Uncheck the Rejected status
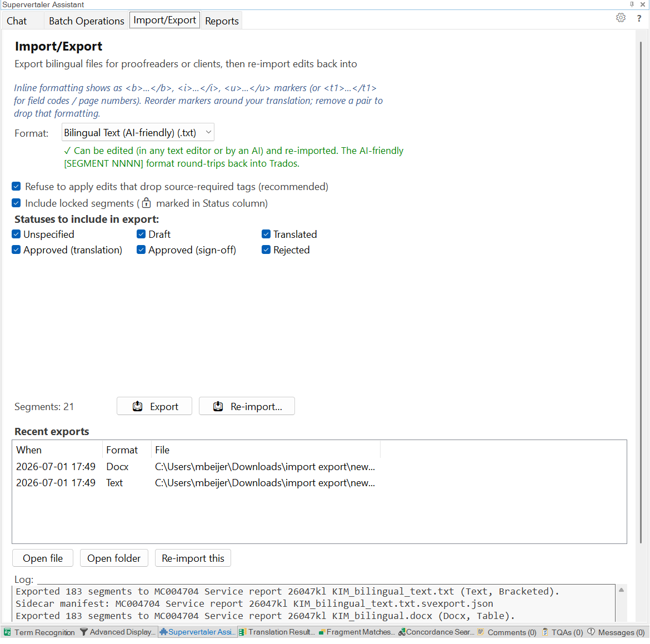Screen dimensions: 650x644 tap(266, 249)
